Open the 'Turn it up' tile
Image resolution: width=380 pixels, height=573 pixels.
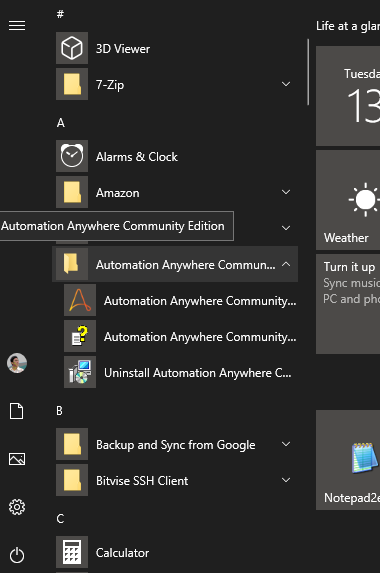click(x=348, y=304)
